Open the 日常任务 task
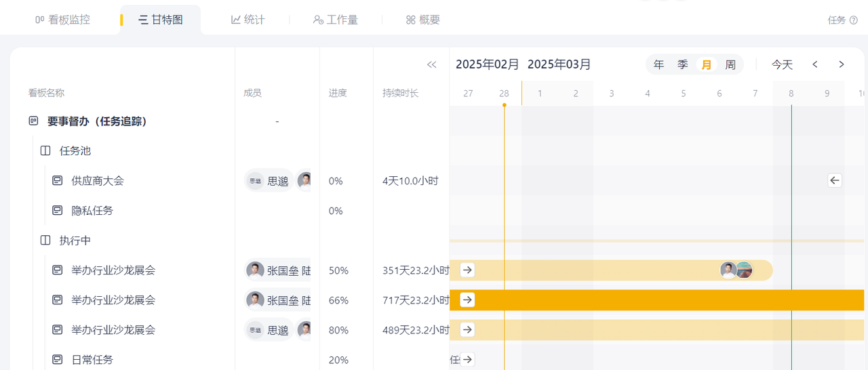This screenshot has height=370, width=868. [x=92, y=359]
